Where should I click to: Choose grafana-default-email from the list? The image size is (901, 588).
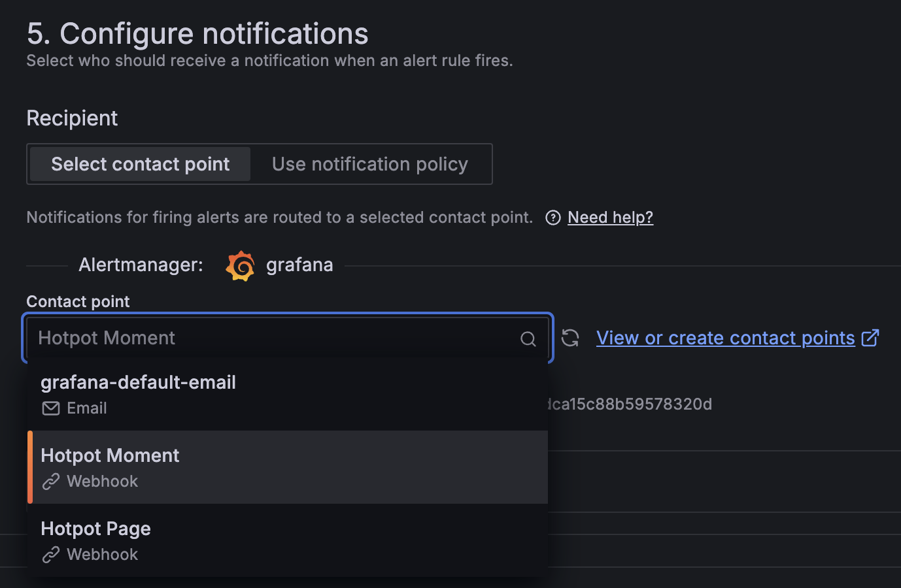point(288,394)
